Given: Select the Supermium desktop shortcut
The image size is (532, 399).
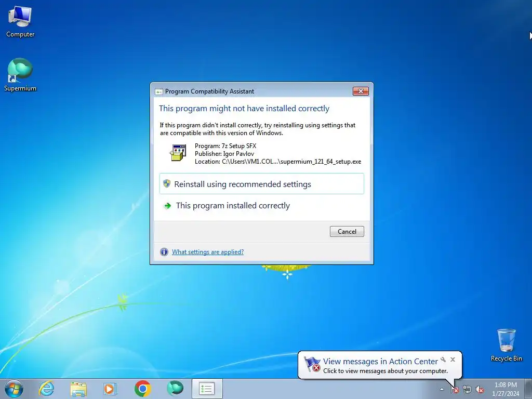Looking at the screenshot, I should click(x=20, y=75).
